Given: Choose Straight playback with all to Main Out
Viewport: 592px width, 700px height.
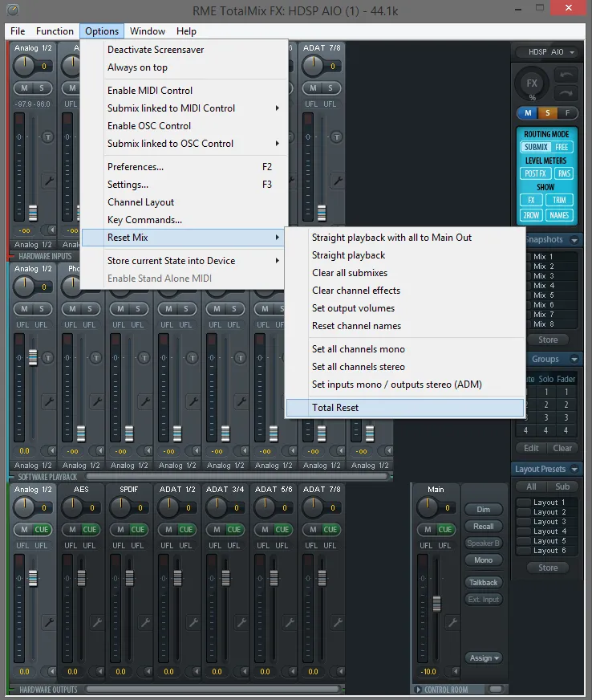Looking at the screenshot, I should click(x=405, y=237).
